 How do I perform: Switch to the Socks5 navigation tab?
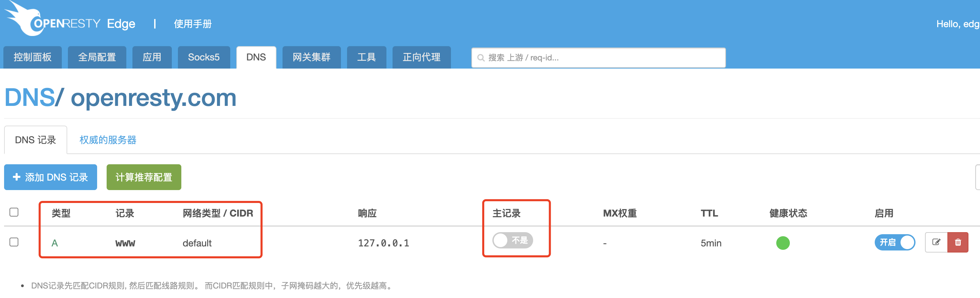click(204, 57)
